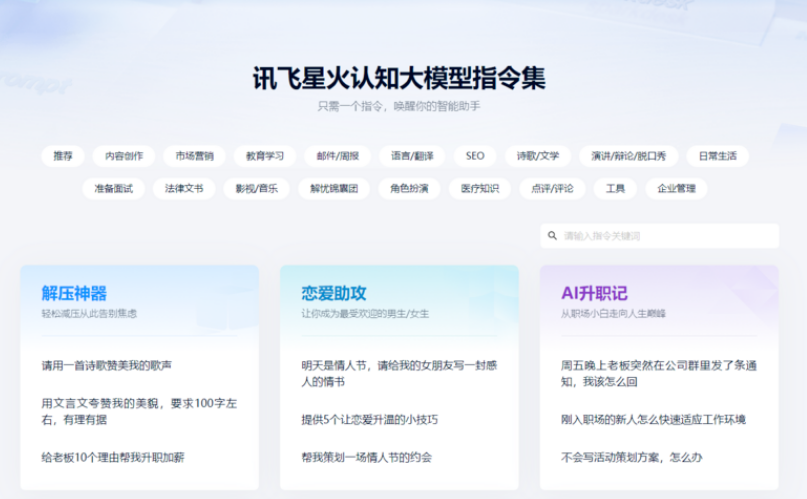Open the 恋爱助攻 card heading

click(334, 293)
